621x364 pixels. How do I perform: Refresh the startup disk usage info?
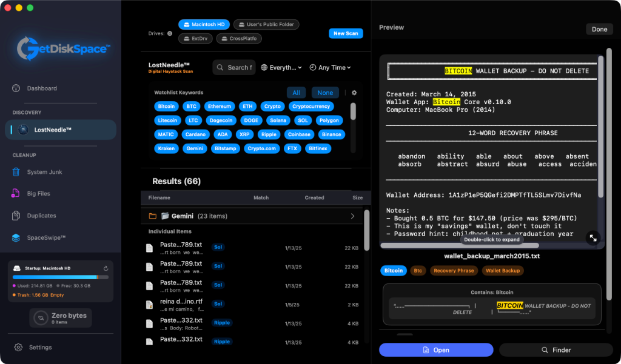[x=106, y=268]
